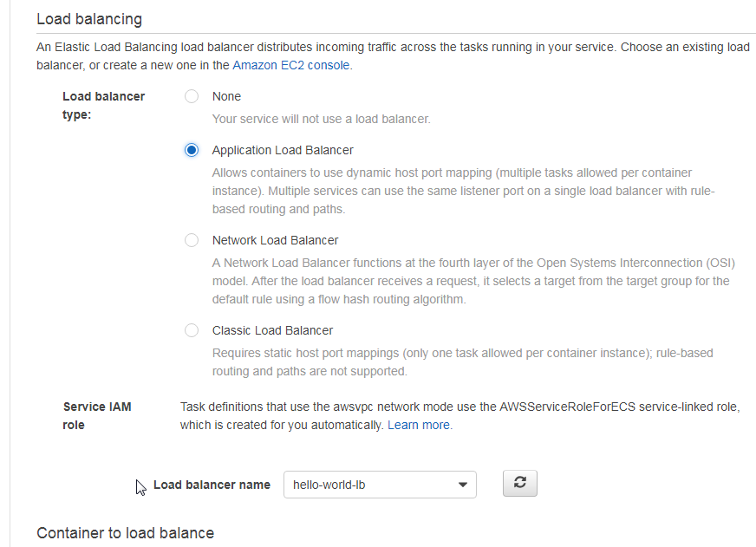Viewport: 756px width, 547px height.
Task: Click the Classic Load Balancer label text
Action: (x=272, y=330)
